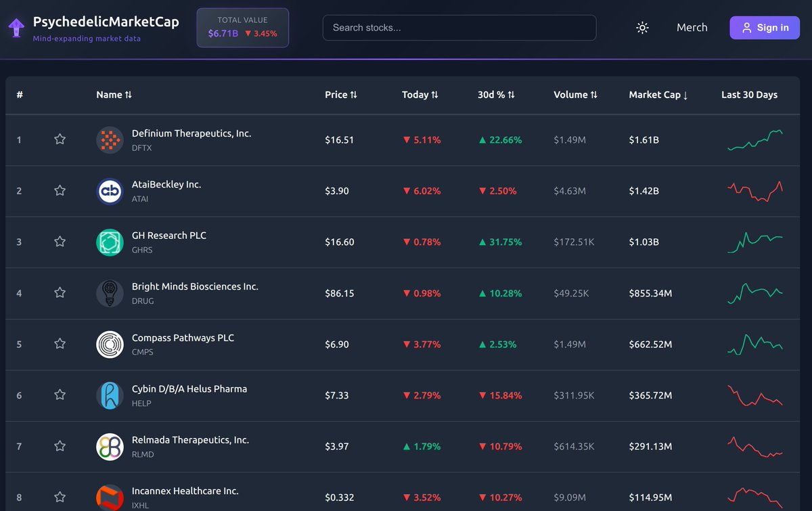Open Definium Therapeutics, Inc. stock name
The width and height of the screenshot is (812, 511).
[x=191, y=133]
